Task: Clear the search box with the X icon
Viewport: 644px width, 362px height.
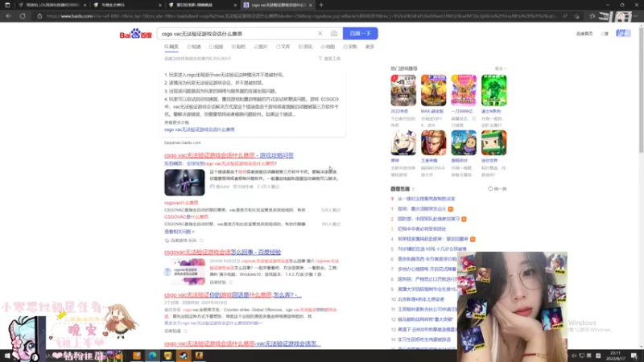Action: pyautogui.click(x=320, y=33)
